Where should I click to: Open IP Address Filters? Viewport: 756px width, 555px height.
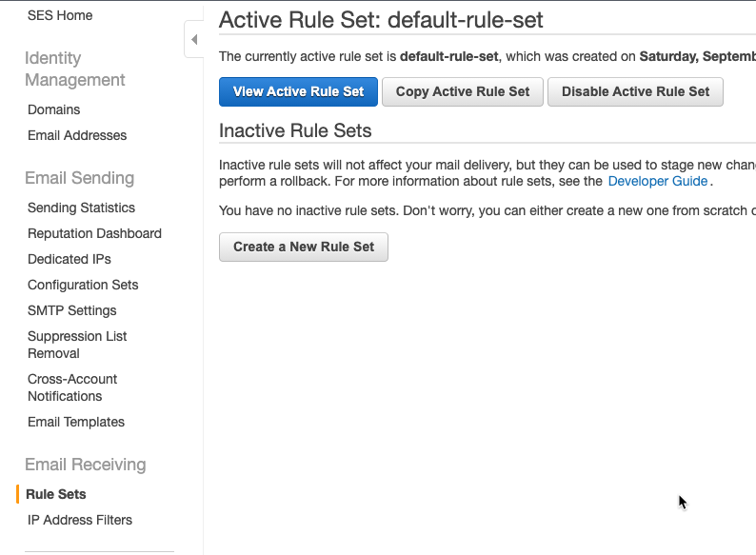[x=80, y=520]
